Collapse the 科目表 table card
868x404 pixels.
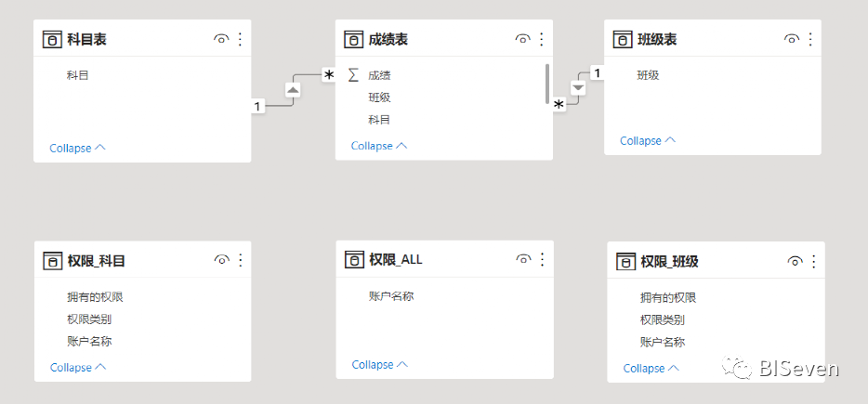pyautogui.click(x=77, y=148)
